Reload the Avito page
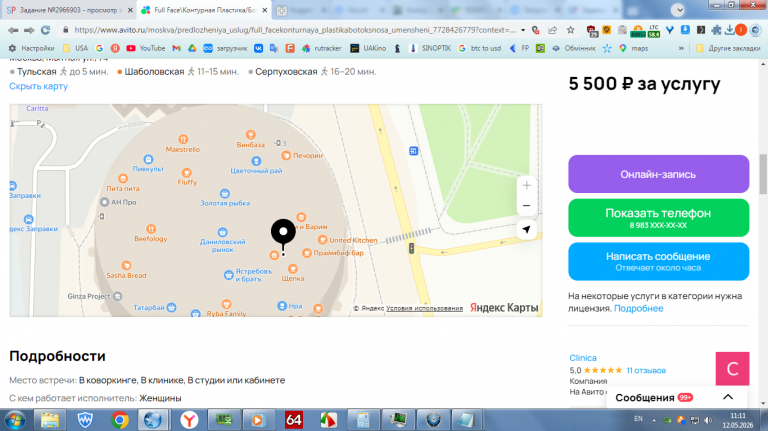This screenshot has height=431, width=768. coord(46,30)
